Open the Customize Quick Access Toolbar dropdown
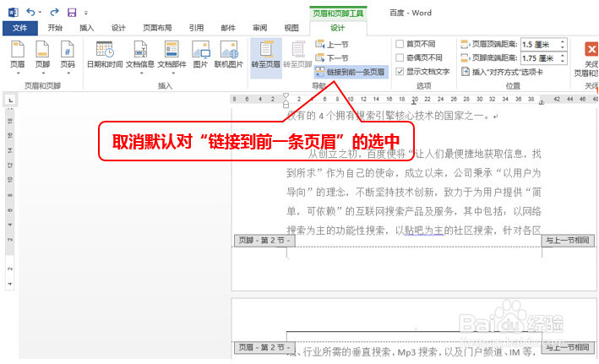599x364 pixels. point(86,13)
